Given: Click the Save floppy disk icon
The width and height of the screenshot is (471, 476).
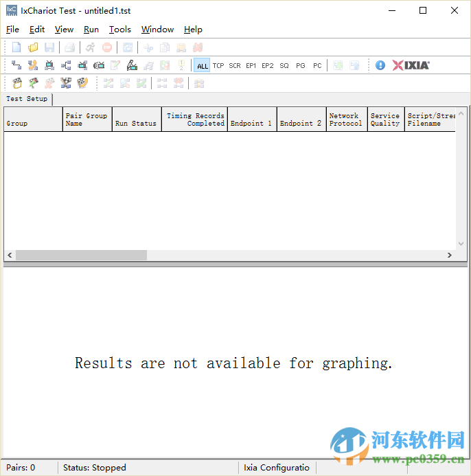Looking at the screenshot, I should (49, 47).
